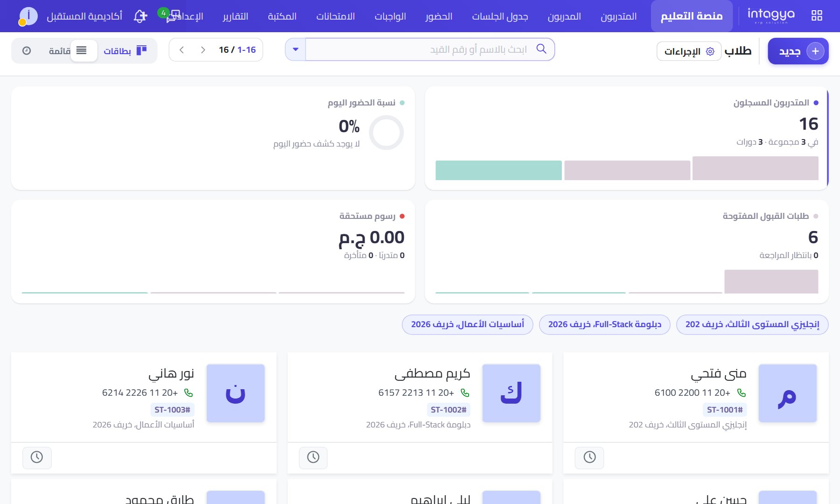Open the التقارير menu
This screenshot has width=840, height=504.
[x=235, y=16]
